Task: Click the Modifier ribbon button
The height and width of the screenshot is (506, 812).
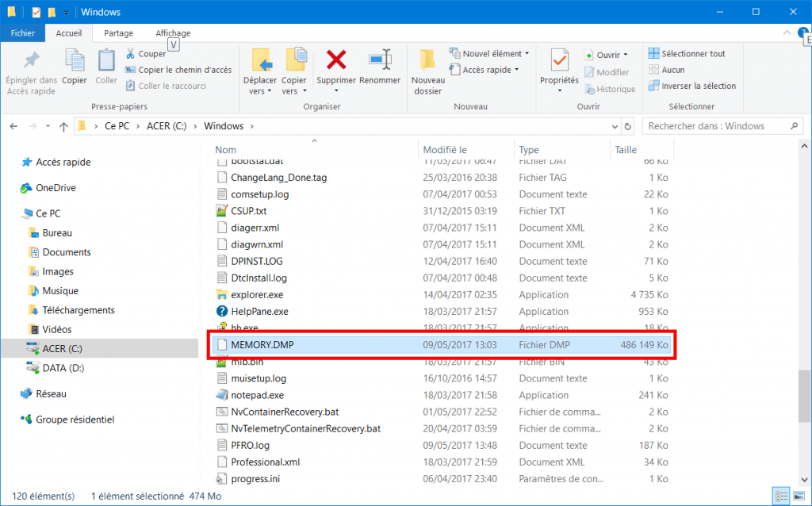Action: 607,72
